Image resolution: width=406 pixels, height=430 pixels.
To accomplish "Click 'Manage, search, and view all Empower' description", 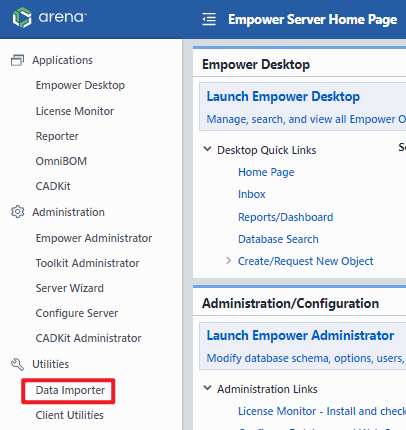I will point(306,119).
